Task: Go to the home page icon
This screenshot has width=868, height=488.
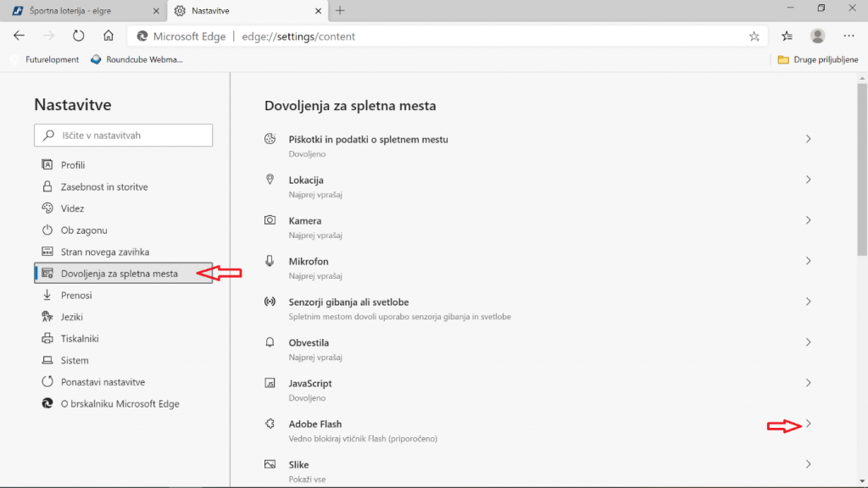Action: [x=108, y=36]
